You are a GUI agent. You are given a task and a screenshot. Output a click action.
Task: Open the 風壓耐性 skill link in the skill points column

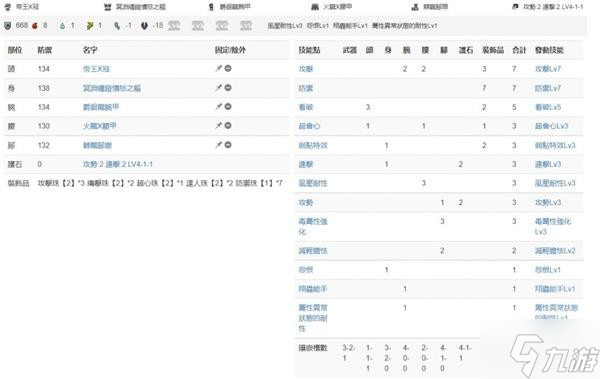coord(313,183)
